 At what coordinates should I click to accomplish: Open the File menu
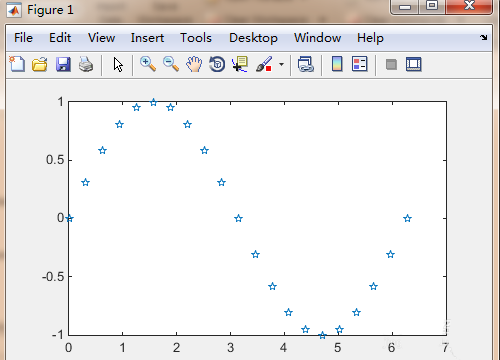coord(23,38)
